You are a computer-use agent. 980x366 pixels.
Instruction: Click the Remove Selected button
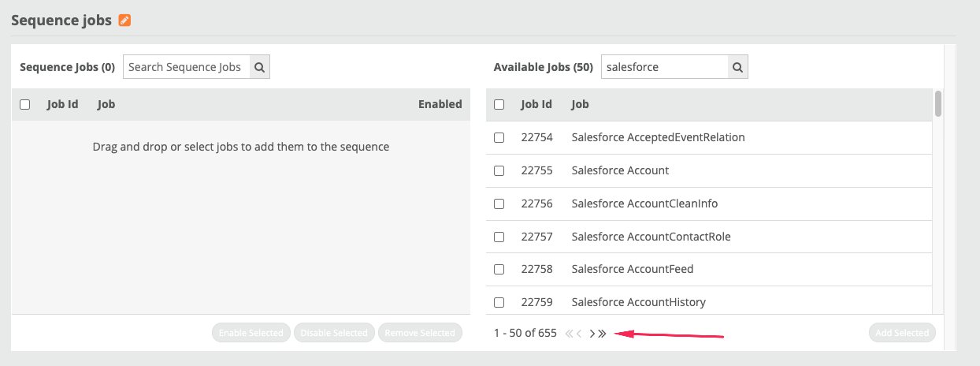coord(420,333)
